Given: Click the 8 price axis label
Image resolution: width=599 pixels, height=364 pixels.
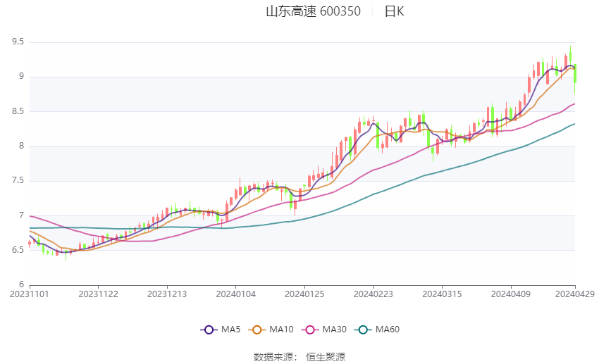Looking at the screenshot, I should (21, 146).
